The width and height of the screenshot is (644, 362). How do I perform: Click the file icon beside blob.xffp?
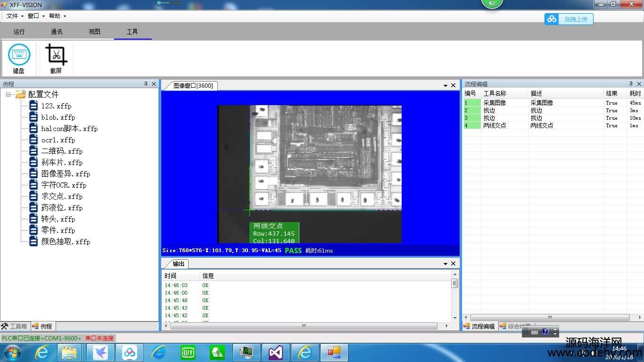point(33,117)
